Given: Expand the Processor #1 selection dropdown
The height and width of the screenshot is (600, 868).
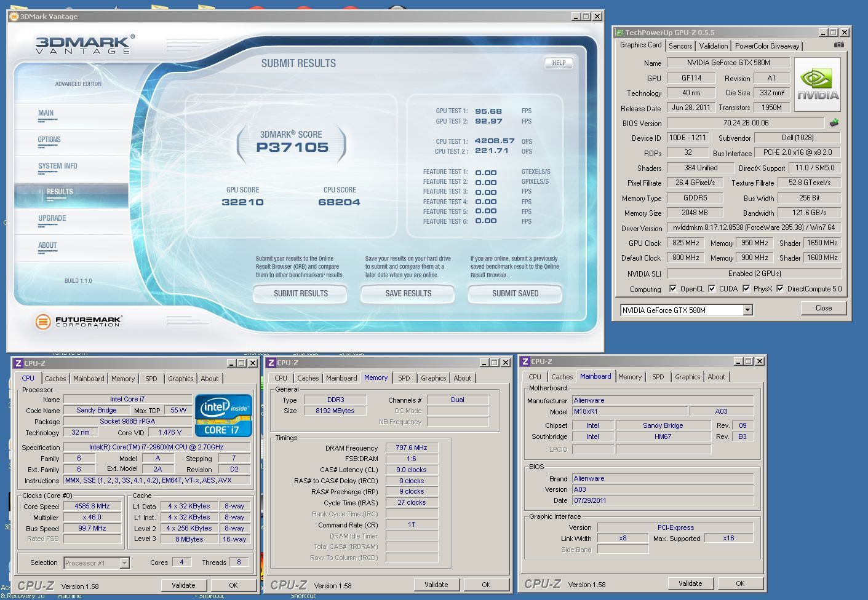Looking at the screenshot, I should 124,562.
